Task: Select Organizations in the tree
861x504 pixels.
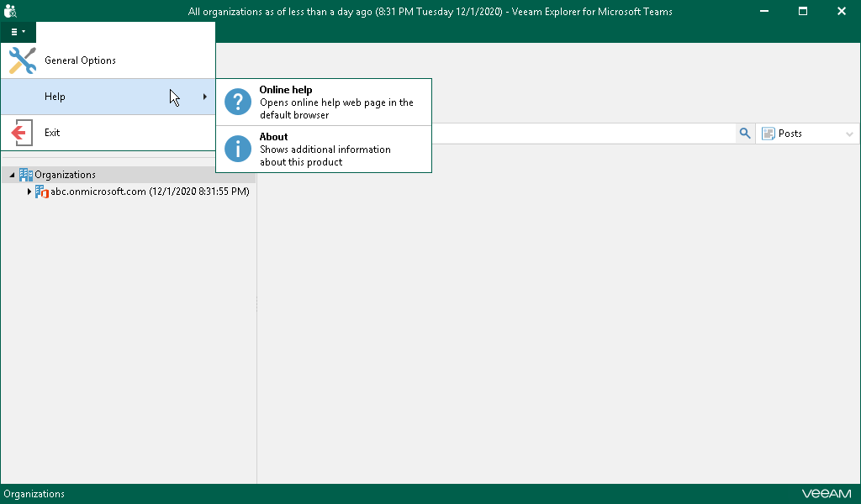Action: [65, 175]
